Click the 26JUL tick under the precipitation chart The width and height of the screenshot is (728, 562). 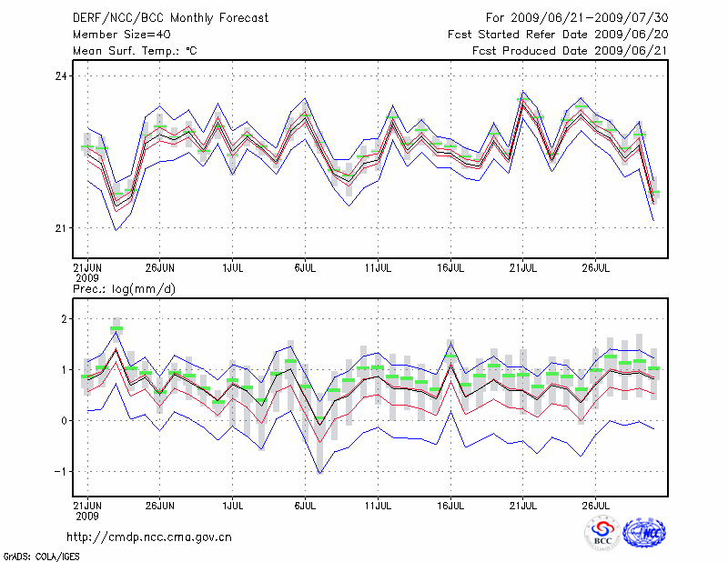pos(595,504)
